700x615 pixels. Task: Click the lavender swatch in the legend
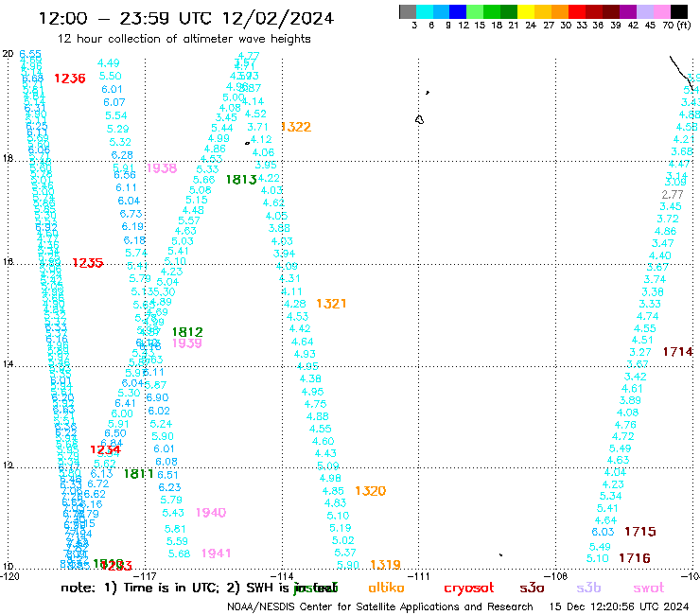(x=644, y=11)
